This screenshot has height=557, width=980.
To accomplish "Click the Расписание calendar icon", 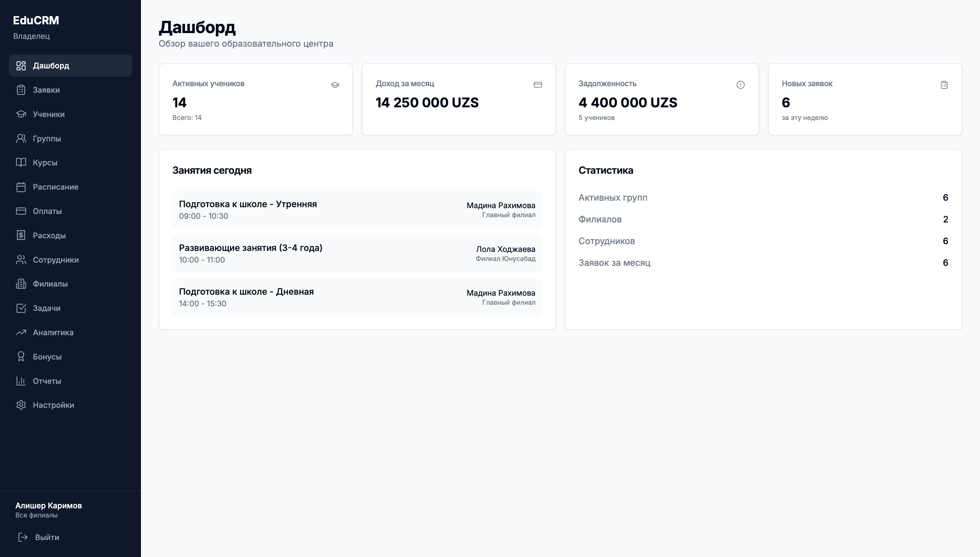I will (x=21, y=187).
